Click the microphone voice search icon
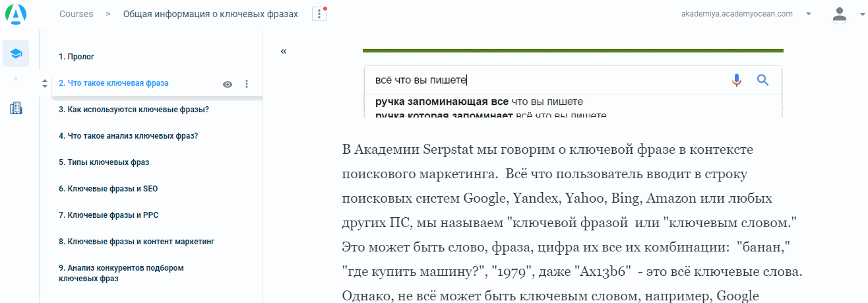The image size is (868, 303). 737,81
